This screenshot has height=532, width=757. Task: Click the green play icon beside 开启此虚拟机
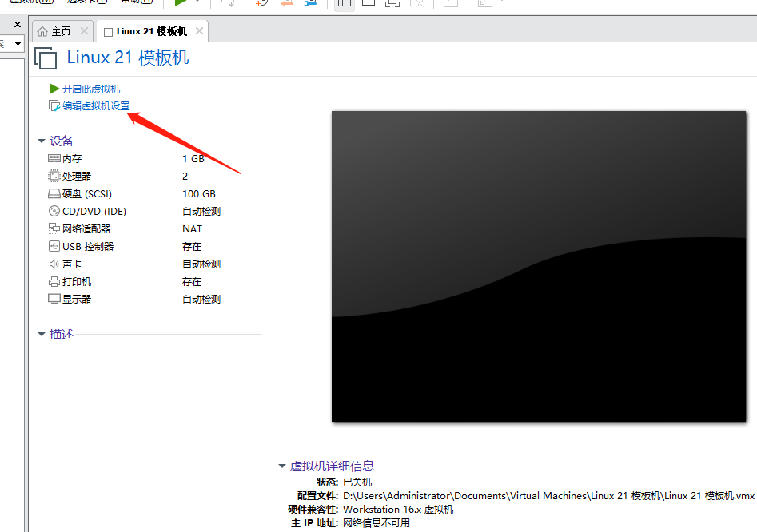(x=54, y=89)
